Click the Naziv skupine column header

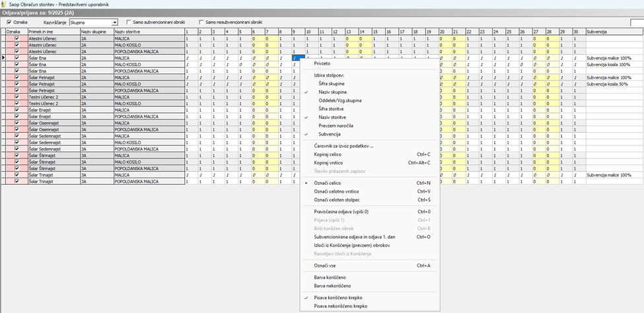click(x=96, y=32)
